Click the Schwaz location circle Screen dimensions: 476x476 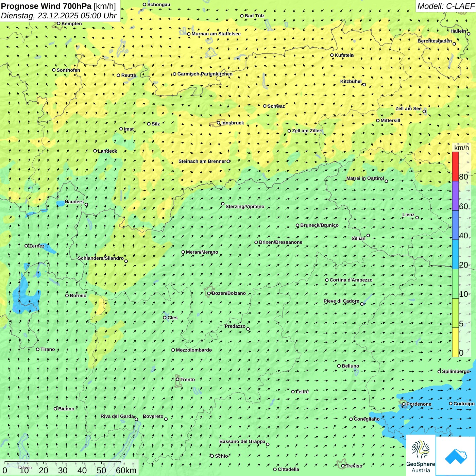[265, 106]
